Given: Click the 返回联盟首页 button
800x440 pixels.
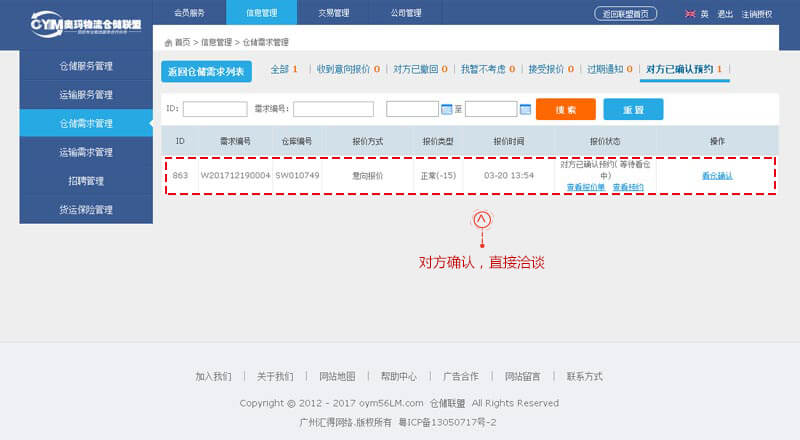Looking at the screenshot, I should (x=626, y=14).
